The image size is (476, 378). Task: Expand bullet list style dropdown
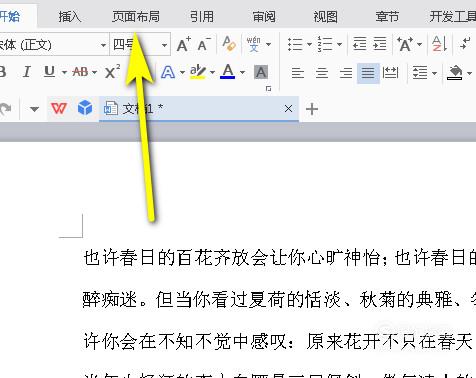(309, 44)
